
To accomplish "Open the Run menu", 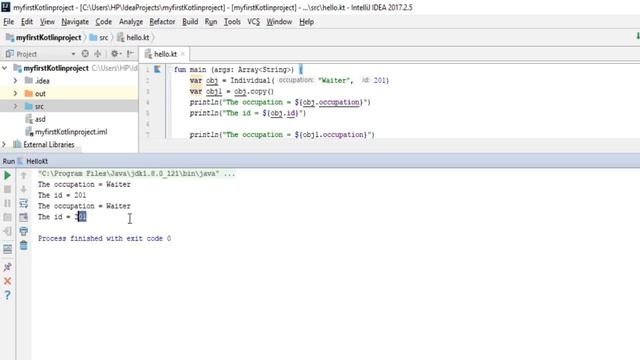I will pos(211,22).
